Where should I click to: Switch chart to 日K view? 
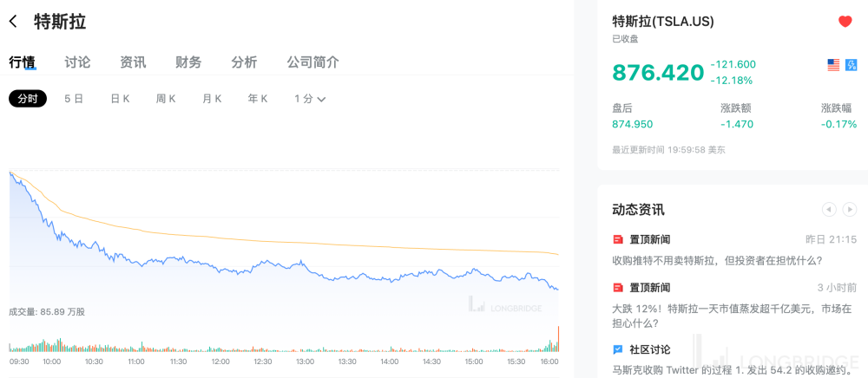pos(120,99)
